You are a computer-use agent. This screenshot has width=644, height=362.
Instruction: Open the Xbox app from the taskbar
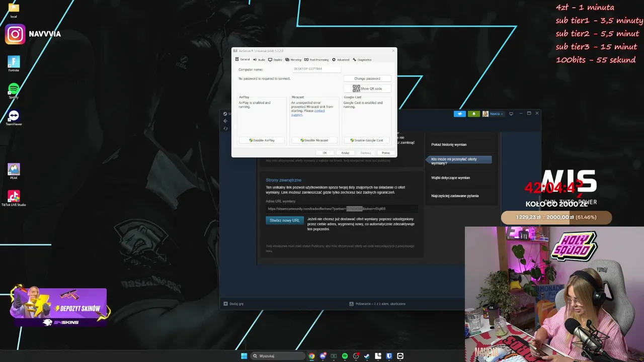click(334, 356)
